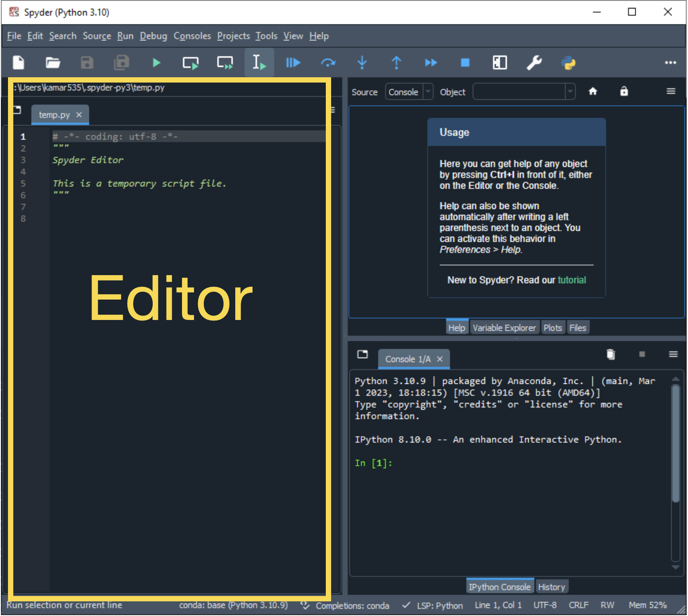Screen dimensions: 688x616
Task: Click Mem 52% status indicator
Action: pyautogui.click(x=648, y=605)
